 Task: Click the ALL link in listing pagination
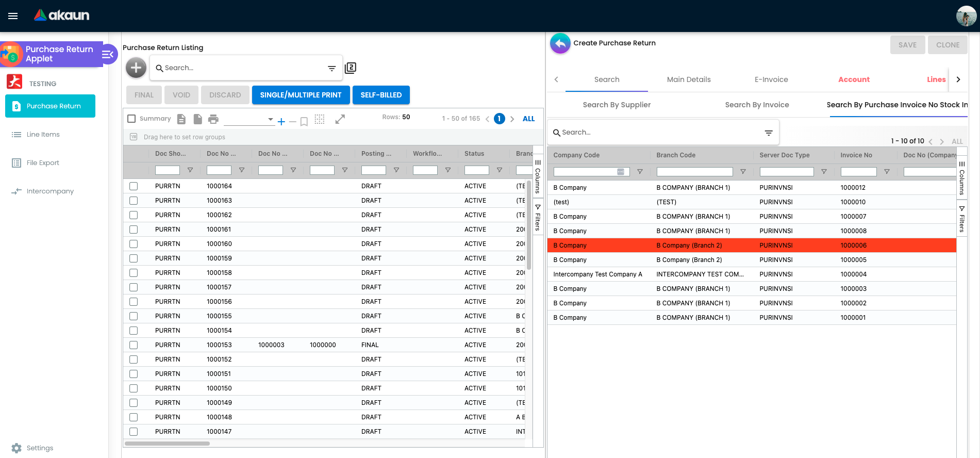(528, 119)
